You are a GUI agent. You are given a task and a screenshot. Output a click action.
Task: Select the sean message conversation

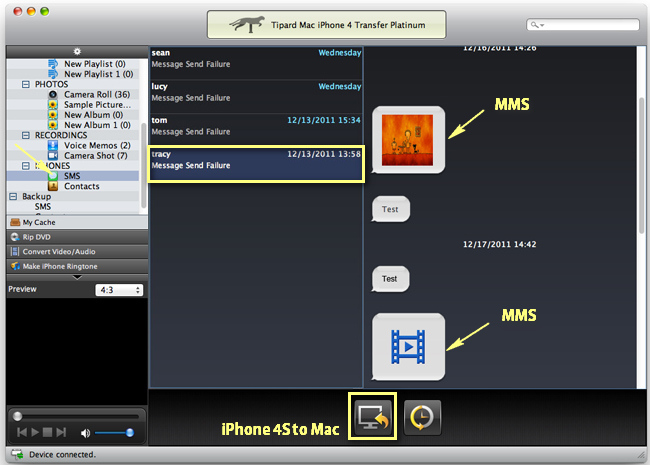point(256,63)
